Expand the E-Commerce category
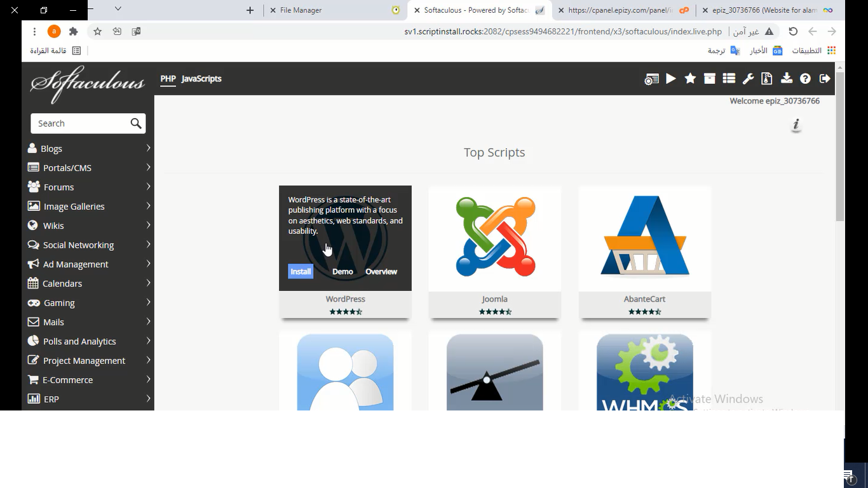 [89, 379]
